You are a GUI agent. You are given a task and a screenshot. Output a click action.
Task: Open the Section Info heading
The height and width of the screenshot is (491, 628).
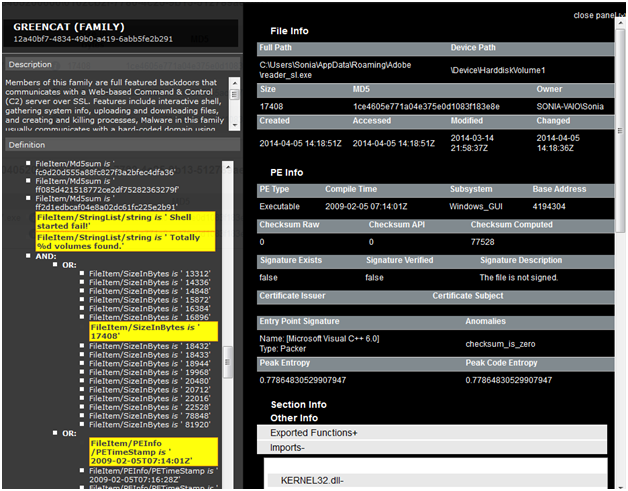[297, 404]
